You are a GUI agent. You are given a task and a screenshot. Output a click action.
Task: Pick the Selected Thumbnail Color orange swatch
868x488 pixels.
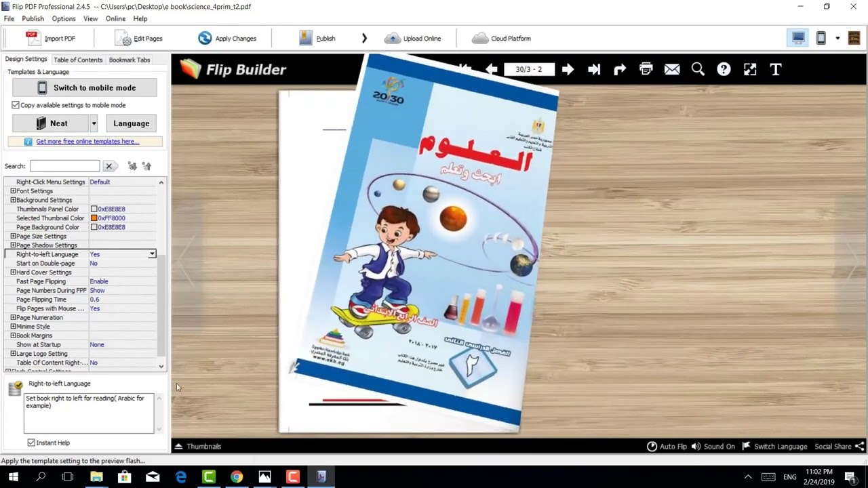tap(94, 218)
